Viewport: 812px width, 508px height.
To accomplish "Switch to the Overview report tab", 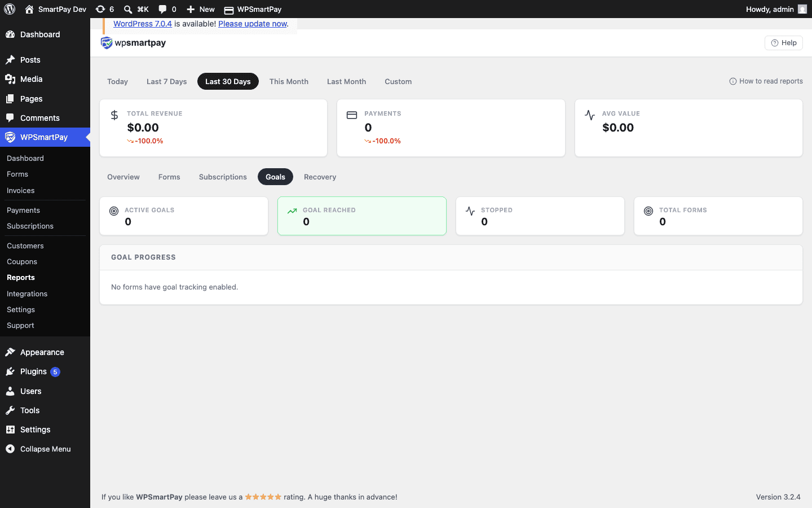I will click(x=123, y=177).
